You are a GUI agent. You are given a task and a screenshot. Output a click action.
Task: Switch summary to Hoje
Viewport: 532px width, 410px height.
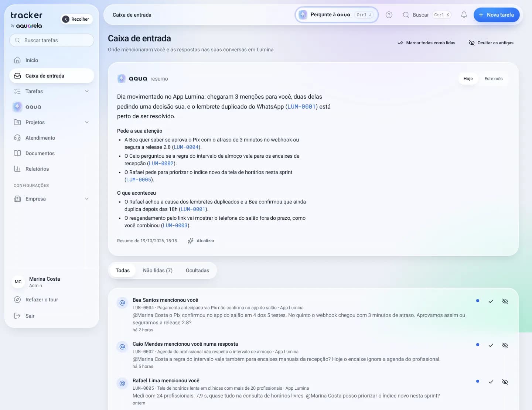(x=468, y=79)
